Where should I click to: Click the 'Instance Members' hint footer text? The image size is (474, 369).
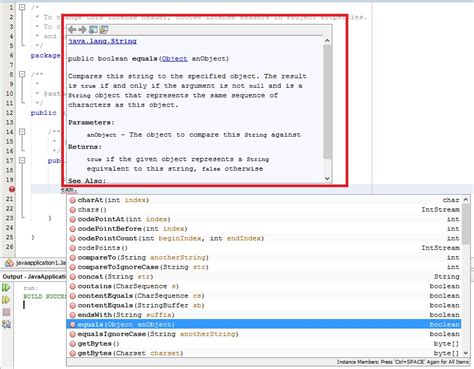(x=402, y=362)
